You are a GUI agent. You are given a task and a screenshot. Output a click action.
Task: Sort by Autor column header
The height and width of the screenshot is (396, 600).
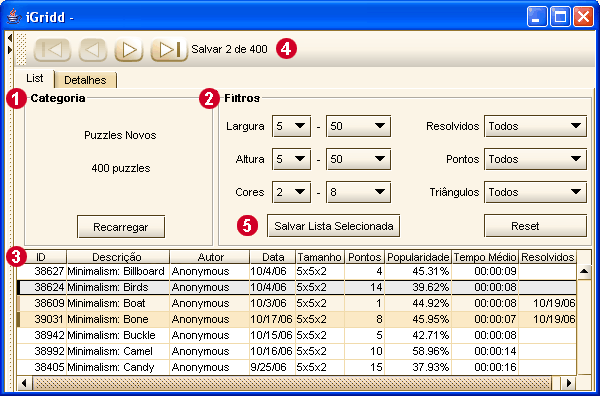[x=210, y=257]
